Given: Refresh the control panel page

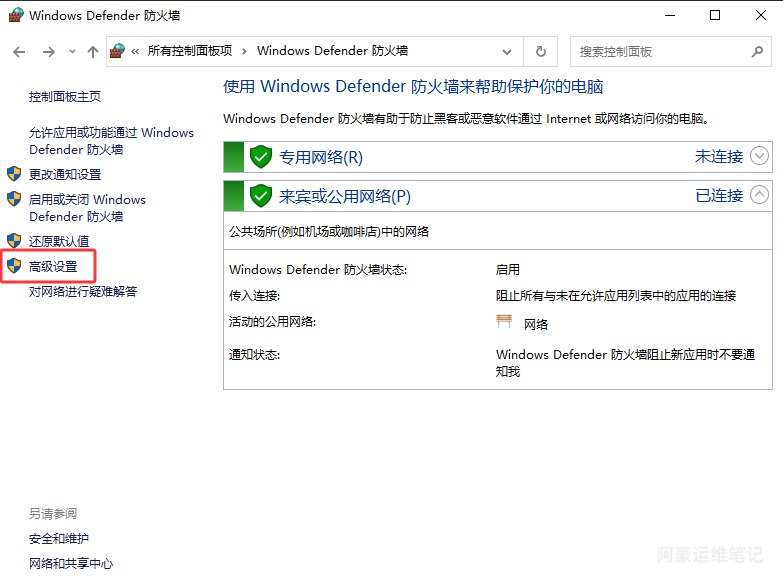Looking at the screenshot, I should point(540,51).
